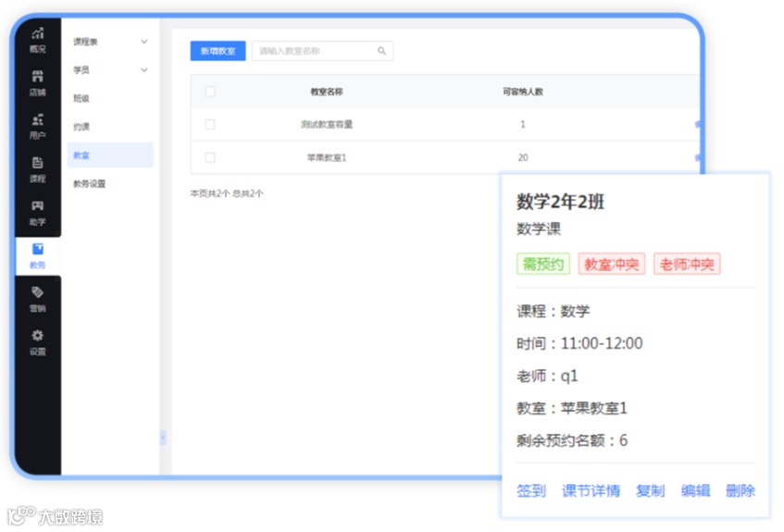Open 课节详情 link in popup
The width and height of the screenshot is (784, 532).
point(591,490)
